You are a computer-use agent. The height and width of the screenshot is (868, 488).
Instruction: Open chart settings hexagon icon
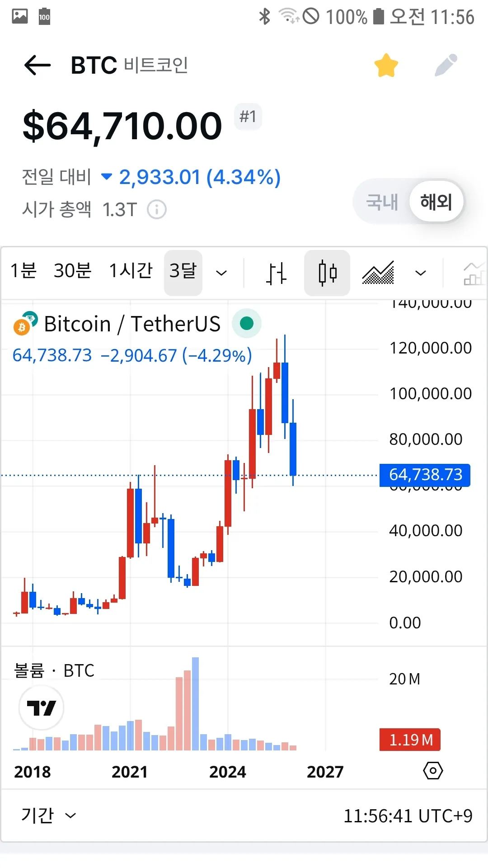tap(433, 771)
